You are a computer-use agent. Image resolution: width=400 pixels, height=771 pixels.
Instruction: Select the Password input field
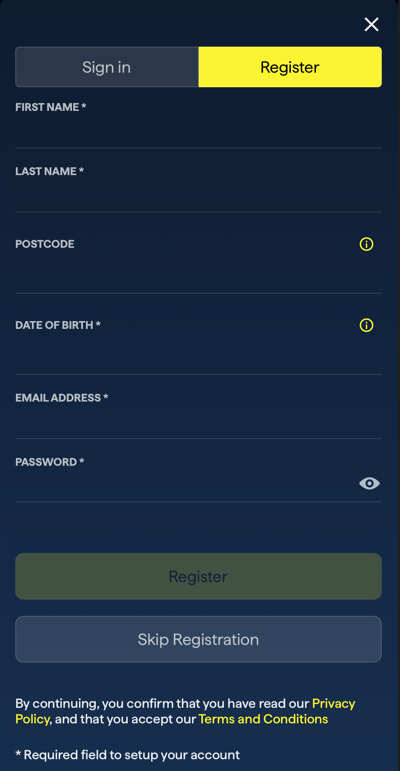(x=186, y=485)
